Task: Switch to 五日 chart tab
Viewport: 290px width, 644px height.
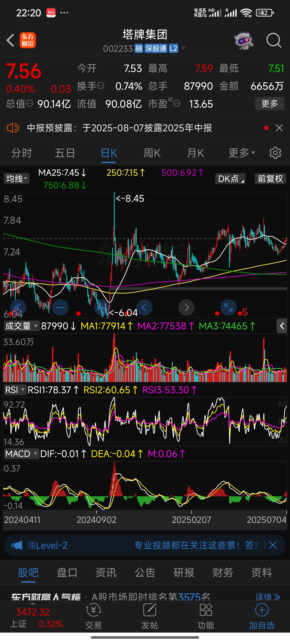Action: [65, 153]
